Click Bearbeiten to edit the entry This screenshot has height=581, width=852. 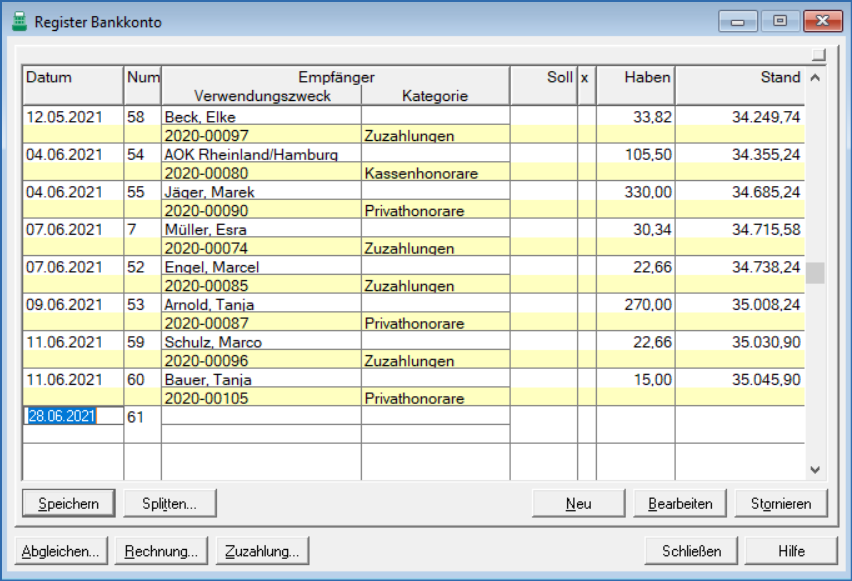[680, 504]
